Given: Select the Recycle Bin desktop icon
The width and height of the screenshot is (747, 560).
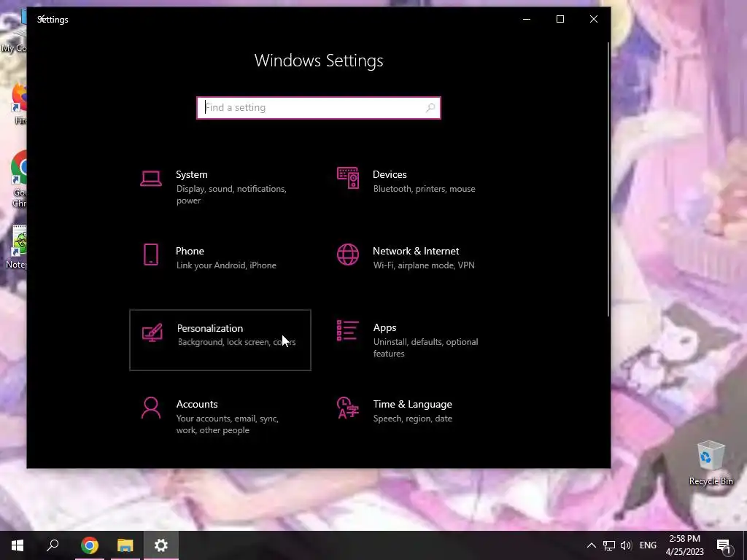Looking at the screenshot, I should 711,463.
